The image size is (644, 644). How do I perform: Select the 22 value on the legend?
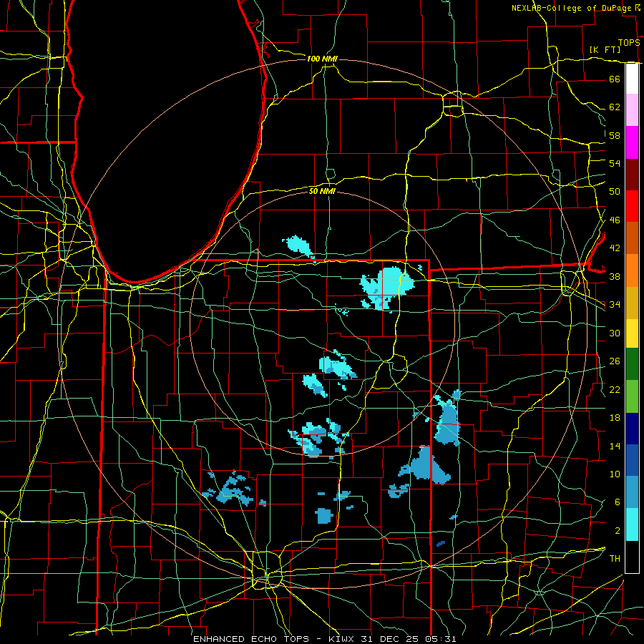pos(615,389)
